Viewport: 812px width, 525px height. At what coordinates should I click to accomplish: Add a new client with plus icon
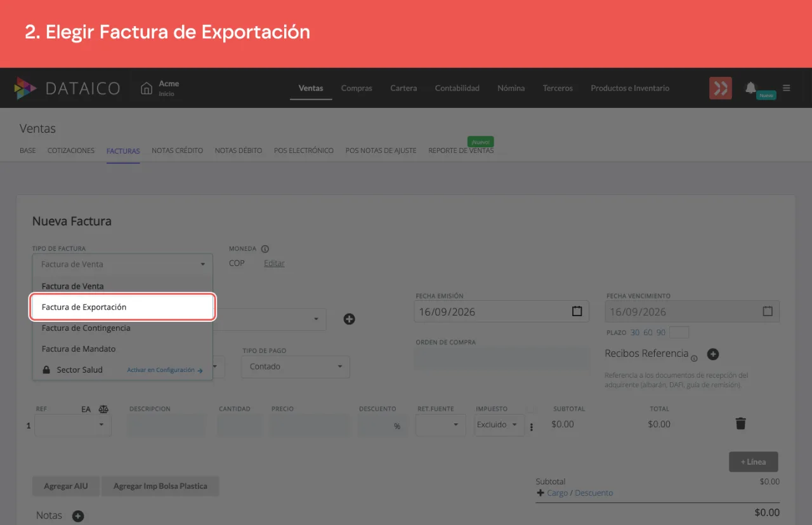(x=349, y=319)
